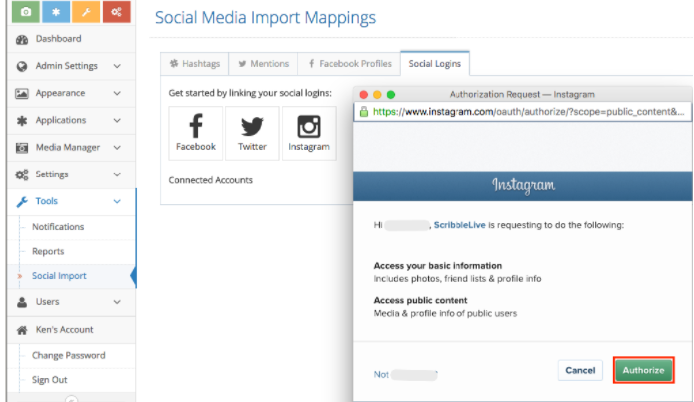Image resolution: width=694 pixels, height=402 pixels.
Task: Click 'Social Media Import Mappings' page title
Action: tap(265, 18)
